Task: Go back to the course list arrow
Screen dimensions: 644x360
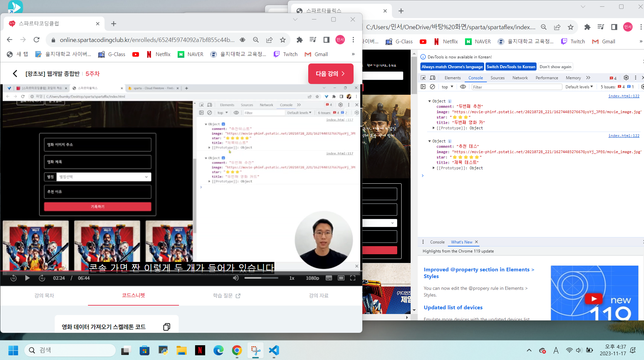Action: (x=15, y=74)
